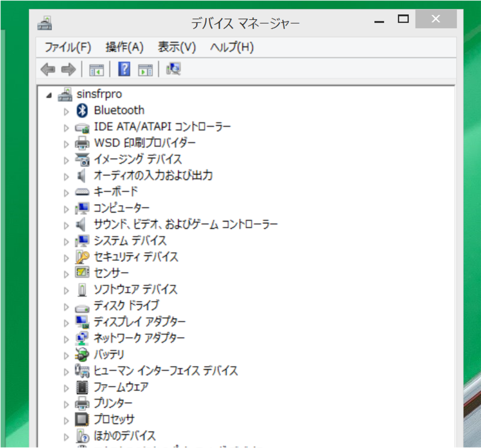Screen dimensions: 481x448
Task: Click the センサー category icon
Action: click(x=82, y=273)
